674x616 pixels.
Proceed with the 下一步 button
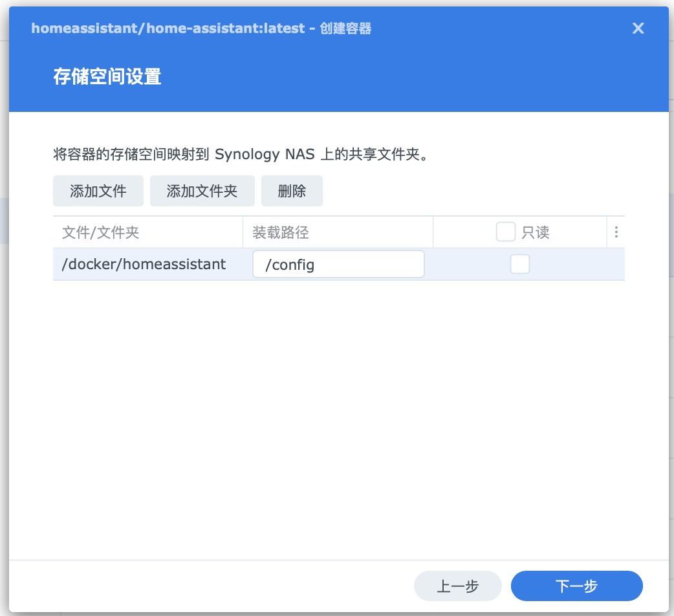pos(576,586)
